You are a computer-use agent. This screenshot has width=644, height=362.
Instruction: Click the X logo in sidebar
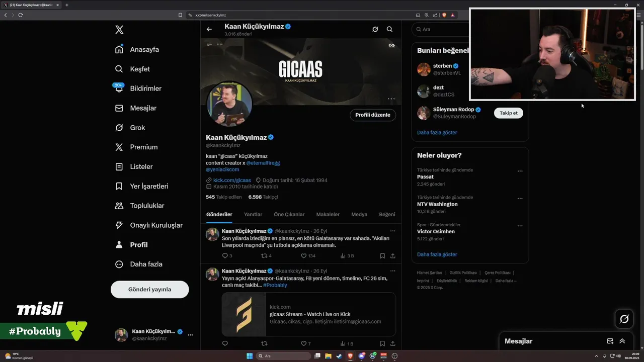click(119, 30)
